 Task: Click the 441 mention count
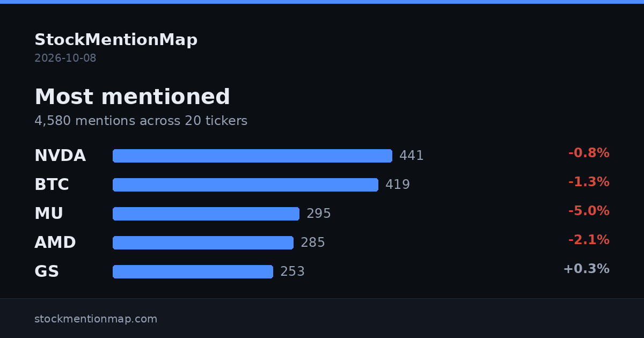[x=412, y=156]
